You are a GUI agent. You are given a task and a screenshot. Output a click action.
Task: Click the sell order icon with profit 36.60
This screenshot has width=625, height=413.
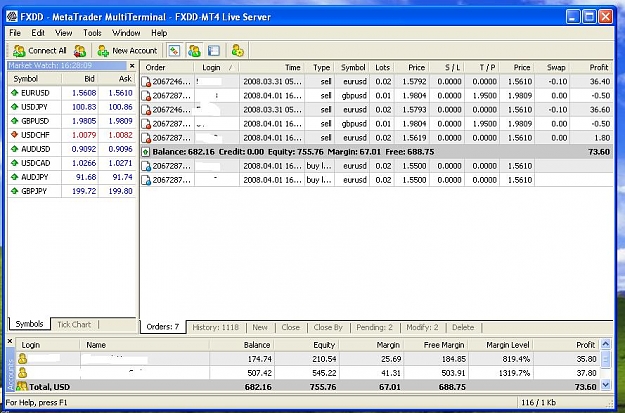[147, 110]
